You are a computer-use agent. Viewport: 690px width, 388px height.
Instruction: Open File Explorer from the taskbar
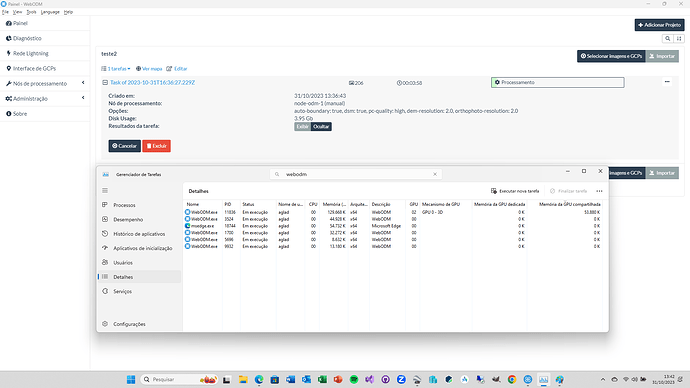(x=243, y=380)
